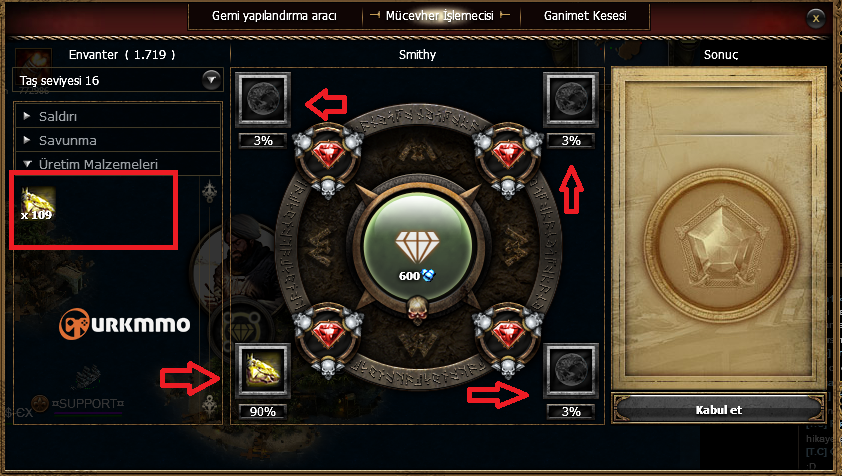Screen dimensions: 842x476
Task: Select the top-right empty stone slot
Action: (571, 99)
